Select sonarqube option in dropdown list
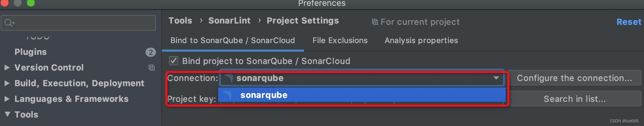Viewport: 644px width, 126px height. [x=362, y=95]
